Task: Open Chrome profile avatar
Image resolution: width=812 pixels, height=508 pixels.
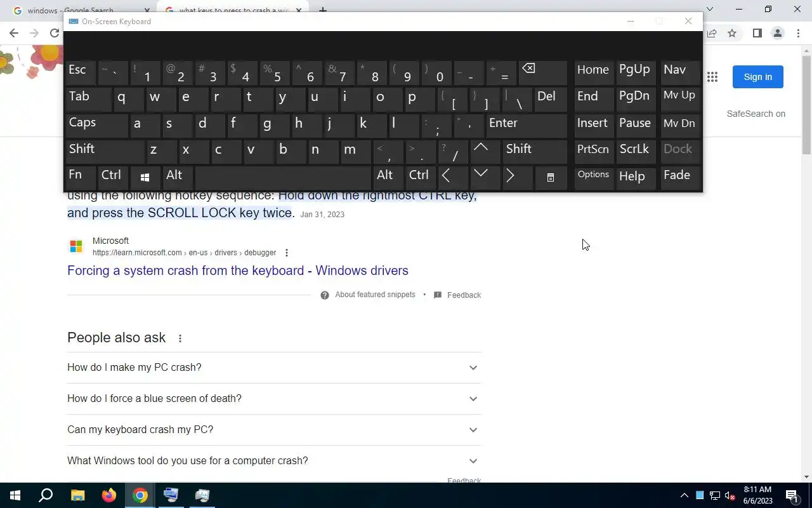Action: [x=777, y=33]
